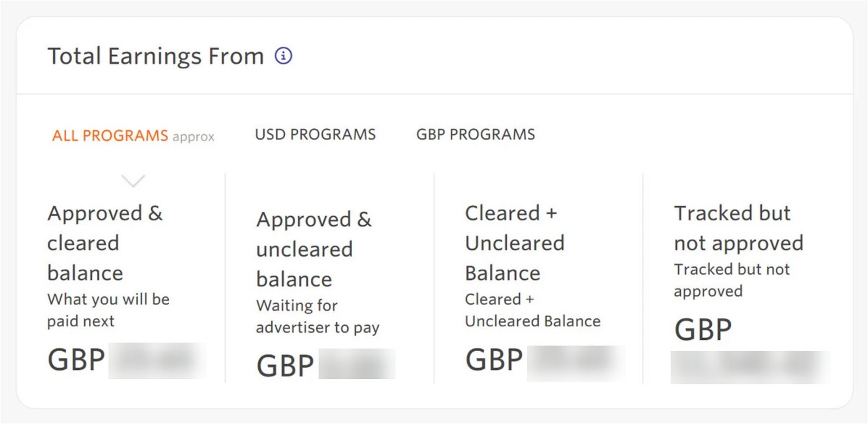The width and height of the screenshot is (868, 424).
Task: Click the Total Earnings From title
Action: point(156,56)
